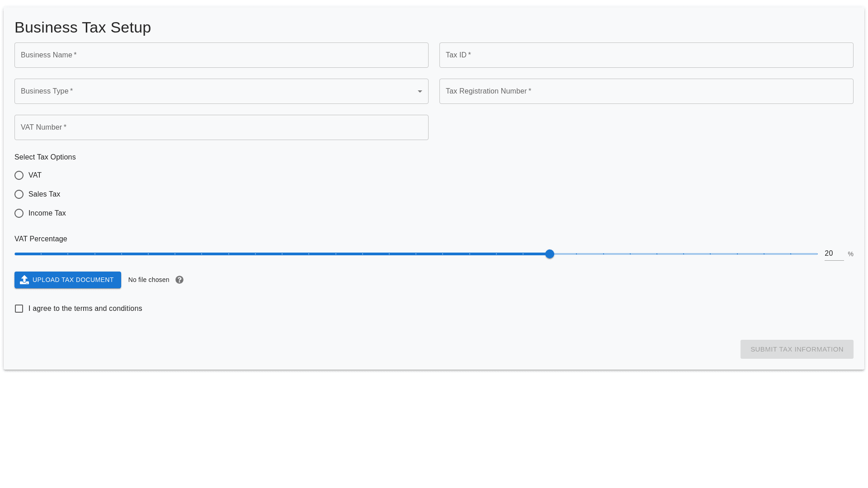Click the upload icon on Upload Tax Document button

(25, 280)
